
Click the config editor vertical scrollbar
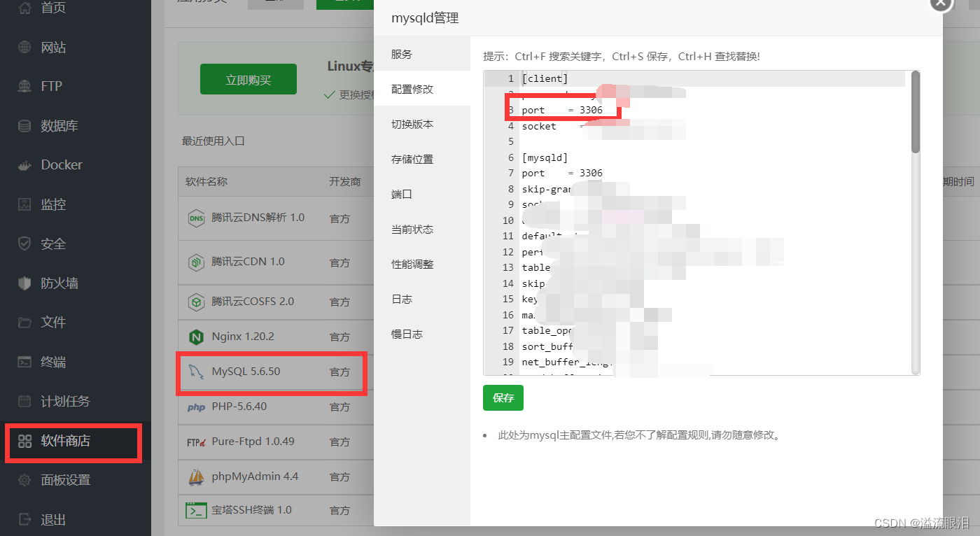pyautogui.click(x=915, y=112)
